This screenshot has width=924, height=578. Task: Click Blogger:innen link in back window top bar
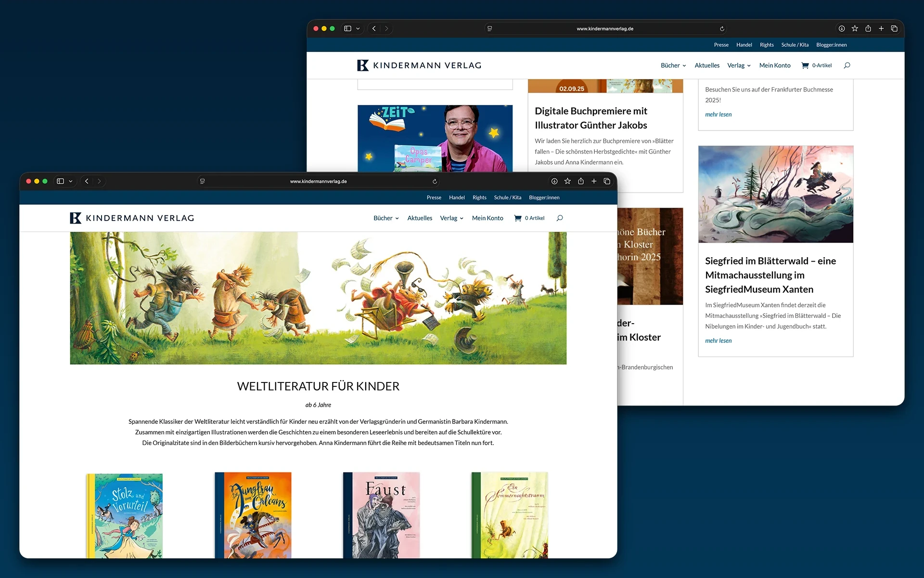831,45
